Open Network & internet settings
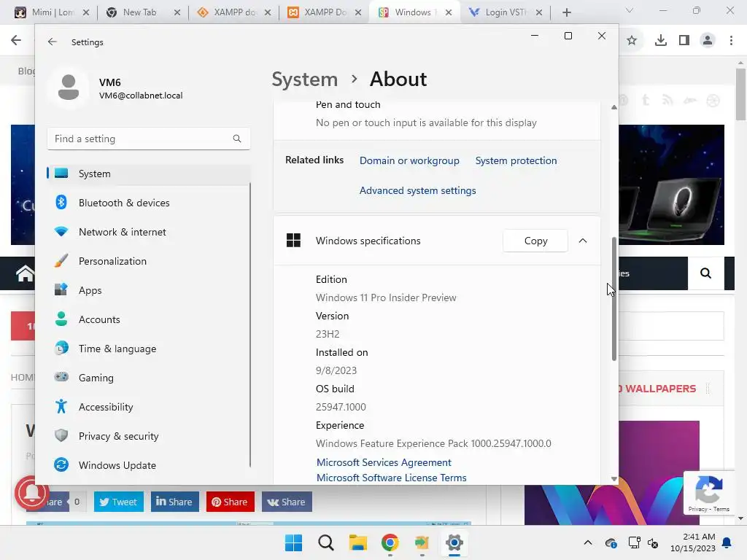The height and width of the screenshot is (560, 747). click(148, 232)
